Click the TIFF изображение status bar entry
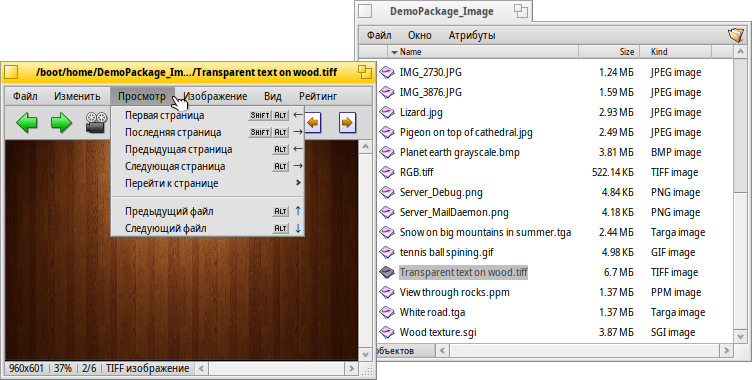The image size is (752, 380). 147,368
